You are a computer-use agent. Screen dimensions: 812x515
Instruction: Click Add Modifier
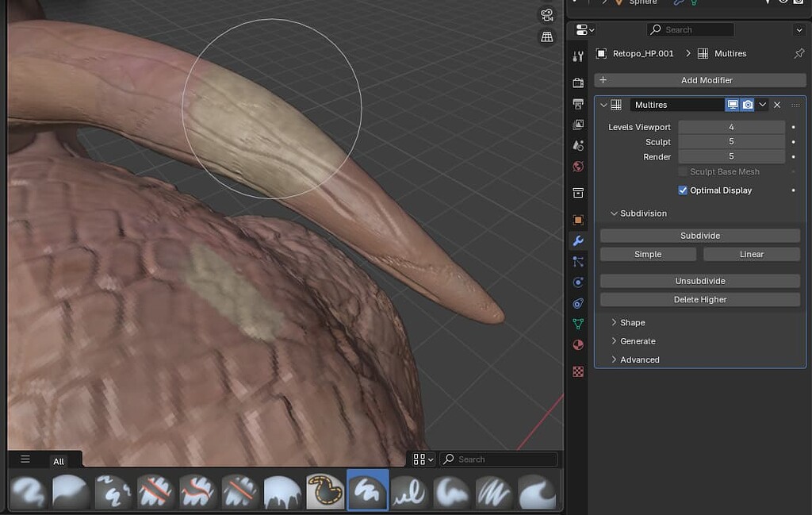[700, 80]
